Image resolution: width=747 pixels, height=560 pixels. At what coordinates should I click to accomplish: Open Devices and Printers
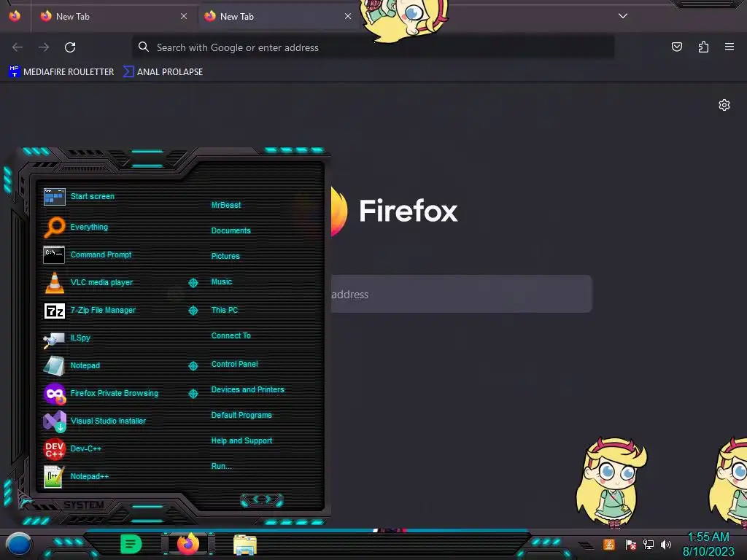[248, 389]
